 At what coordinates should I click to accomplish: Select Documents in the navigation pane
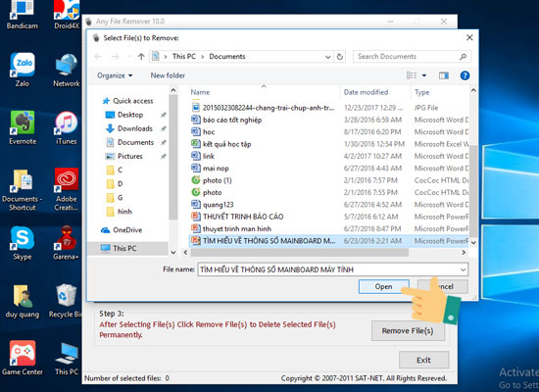click(135, 142)
